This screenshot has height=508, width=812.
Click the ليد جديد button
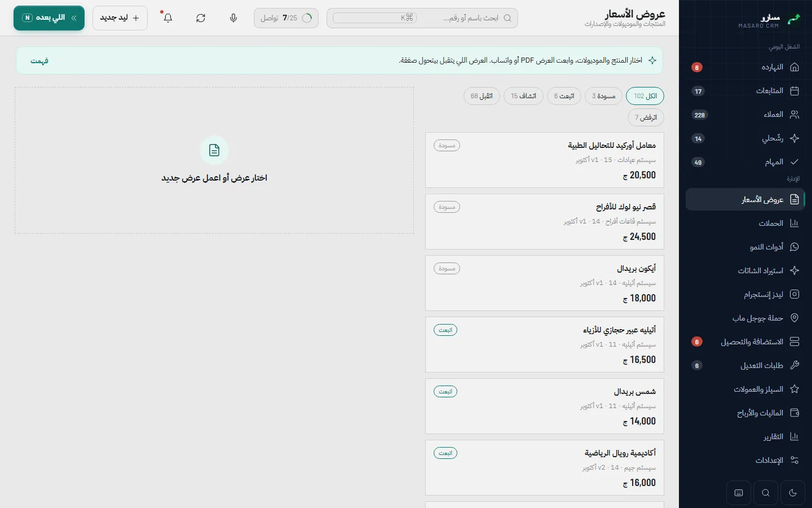point(120,18)
